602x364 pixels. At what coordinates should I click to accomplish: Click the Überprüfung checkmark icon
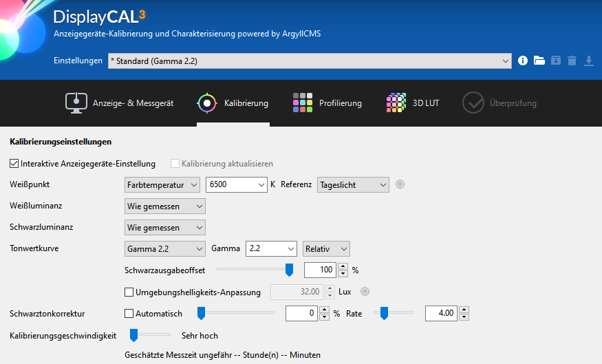point(473,103)
